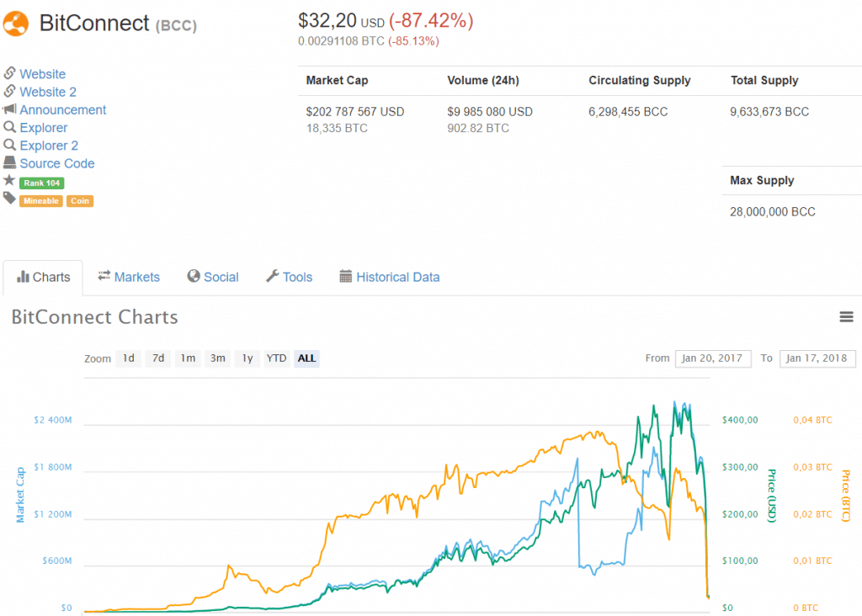Click the BitConnect orange logo icon

16,24
